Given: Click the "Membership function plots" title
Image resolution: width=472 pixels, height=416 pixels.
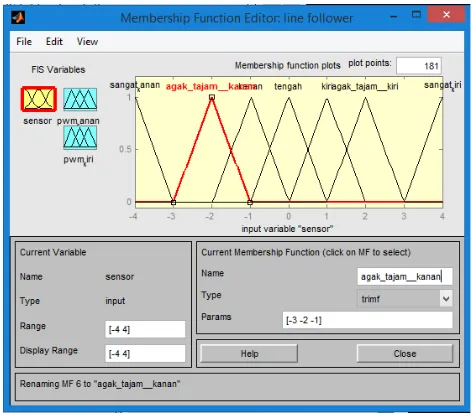Looking at the screenshot, I should coord(288,65).
